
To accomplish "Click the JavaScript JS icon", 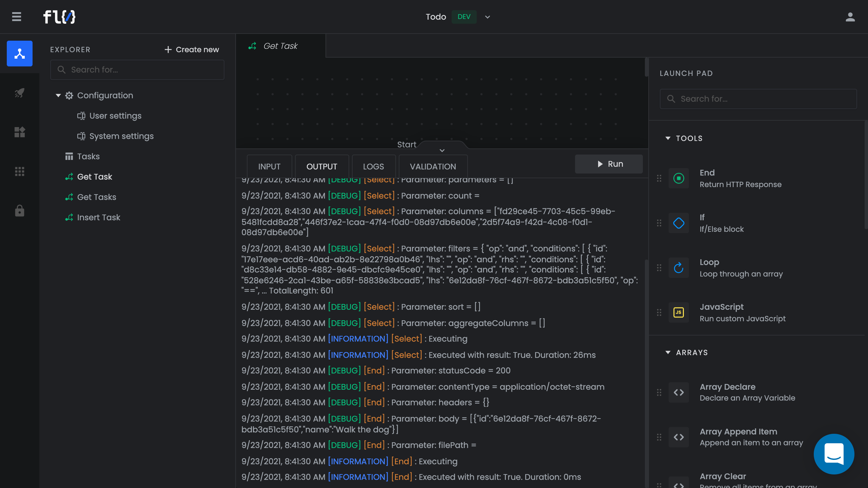I will point(679,312).
